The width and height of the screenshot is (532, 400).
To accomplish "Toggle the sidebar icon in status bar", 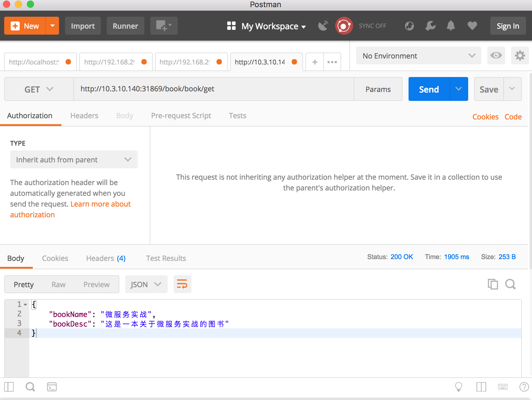I will click(x=9, y=387).
